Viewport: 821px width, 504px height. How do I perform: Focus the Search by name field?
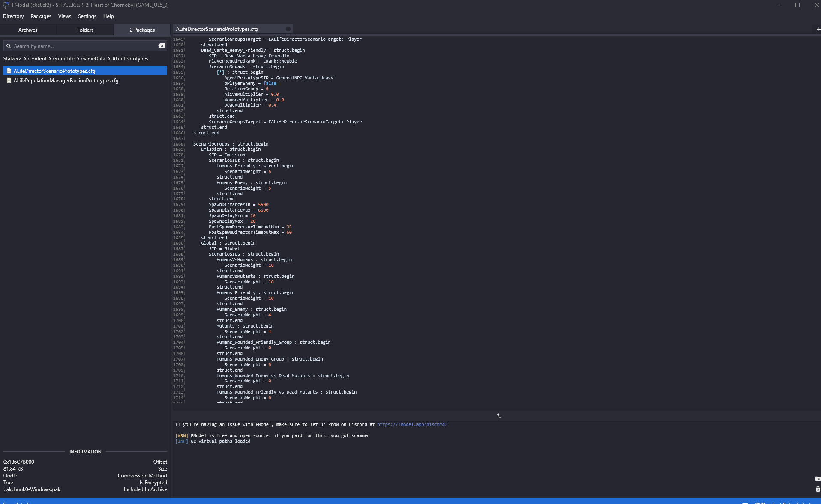85,46
